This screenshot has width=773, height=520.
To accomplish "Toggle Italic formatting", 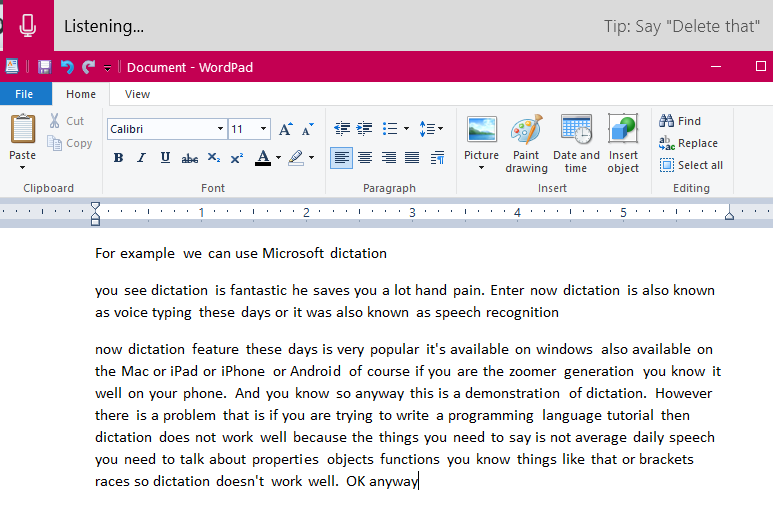I will click(x=141, y=158).
